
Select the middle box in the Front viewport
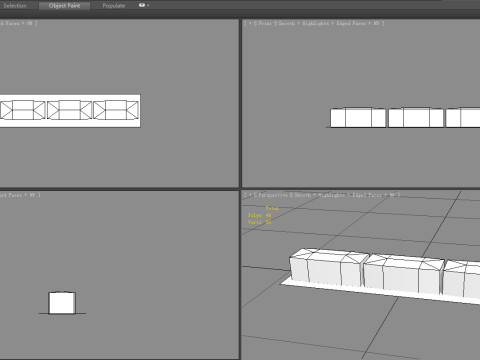pyautogui.click(x=416, y=117)
